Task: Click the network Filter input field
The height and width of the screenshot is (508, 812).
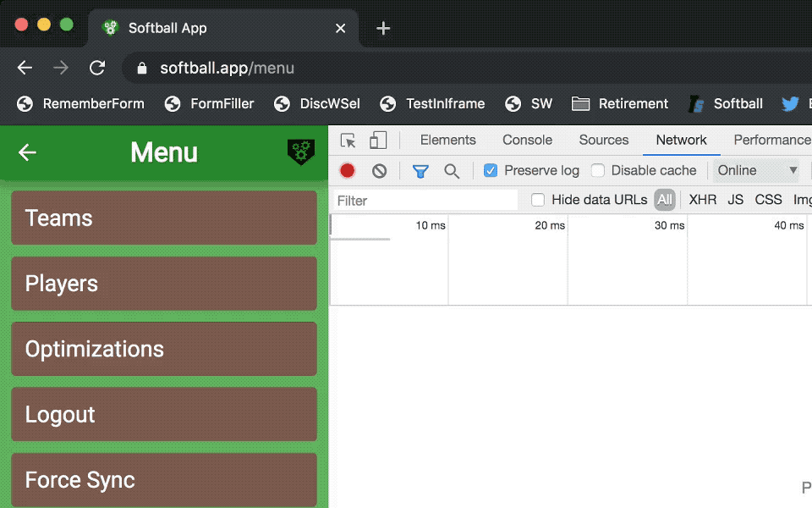Action: 425,201
